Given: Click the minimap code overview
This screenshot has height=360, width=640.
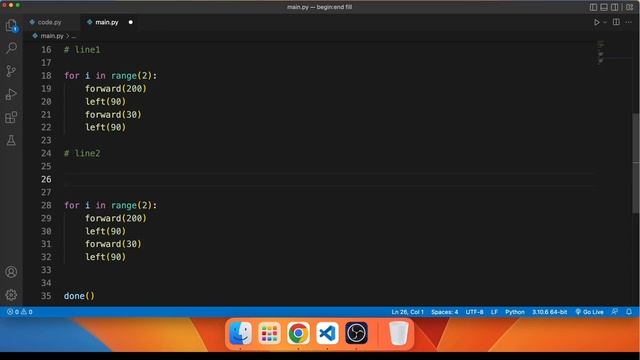Looking at the screenshot, I should [x=601, y=52].
